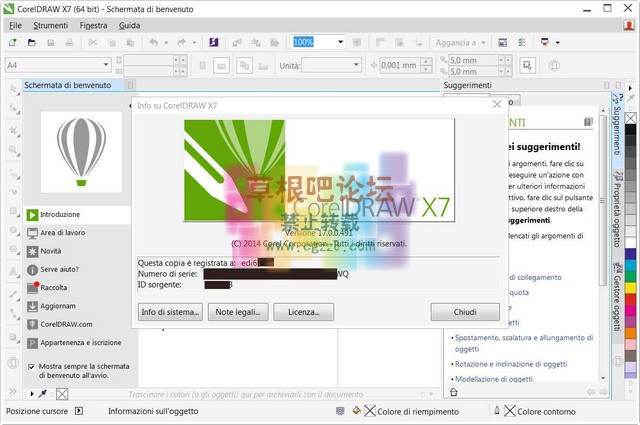Open the Unità units dropdown
The width and height of the screenshot is (640, 425).
coord(356,65)
